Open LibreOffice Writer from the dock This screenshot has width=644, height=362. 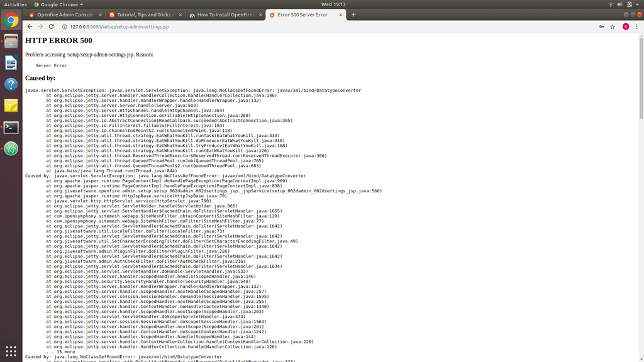[10, 63]
